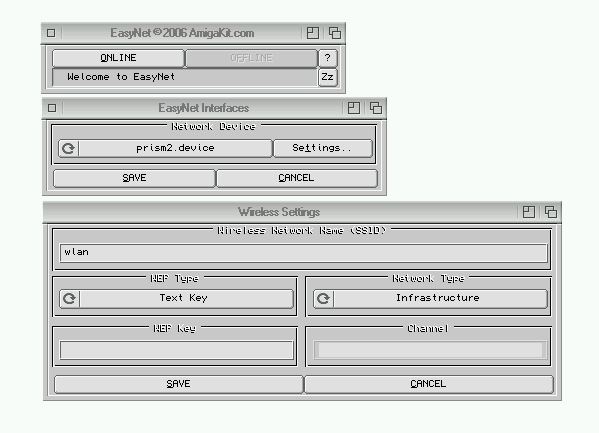This screenshot has width=599, height=433.
Task: Save the EasyNet Interfaces configuration
Action: tap(134, 178)
